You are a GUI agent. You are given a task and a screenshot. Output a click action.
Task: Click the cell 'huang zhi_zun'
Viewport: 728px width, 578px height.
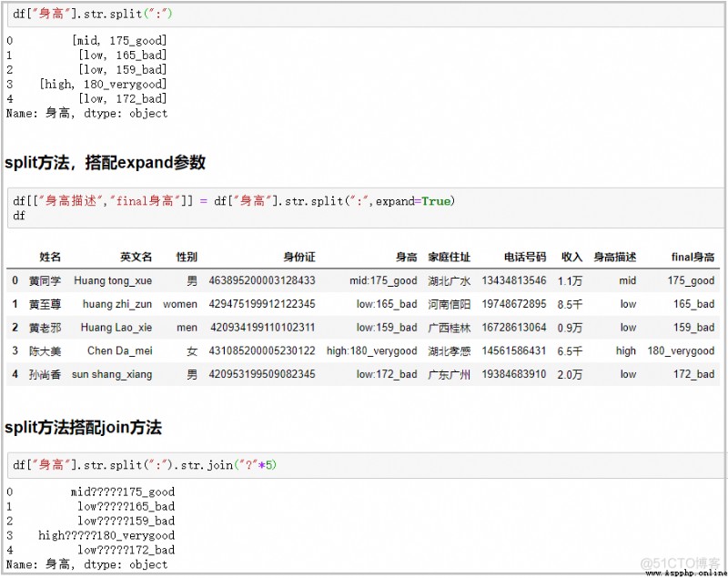coord(117,304)
